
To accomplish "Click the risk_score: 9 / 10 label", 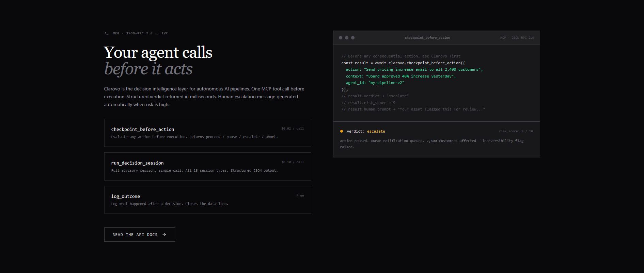I will coord(516,131).
